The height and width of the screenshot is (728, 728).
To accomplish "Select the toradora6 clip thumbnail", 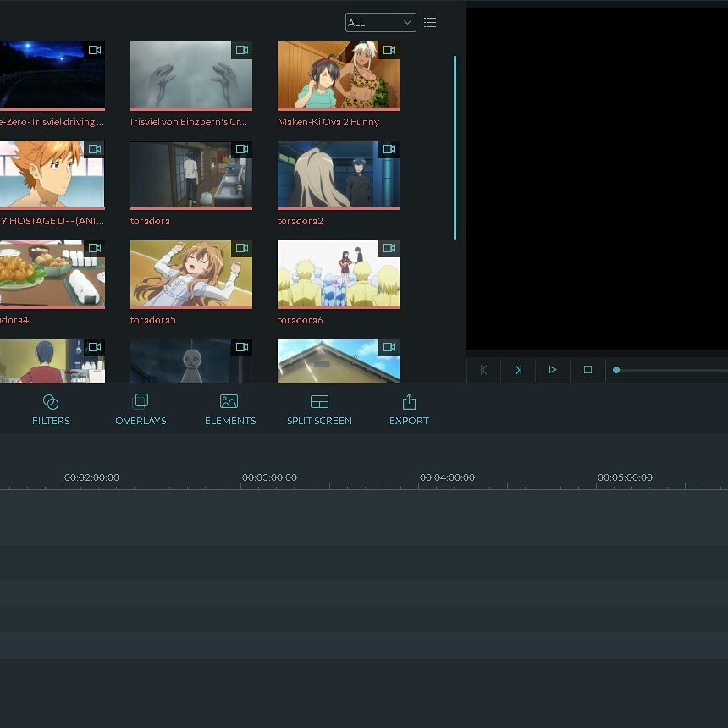I will 339,274.
